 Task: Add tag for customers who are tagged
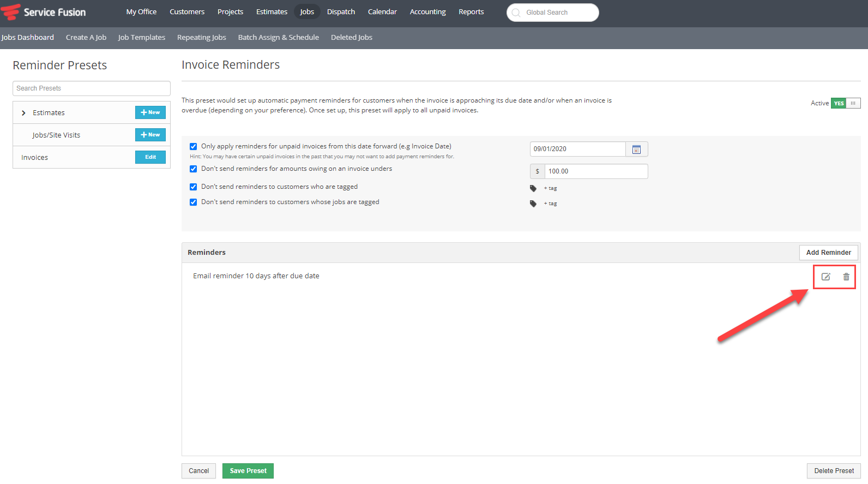click(551, 188)
